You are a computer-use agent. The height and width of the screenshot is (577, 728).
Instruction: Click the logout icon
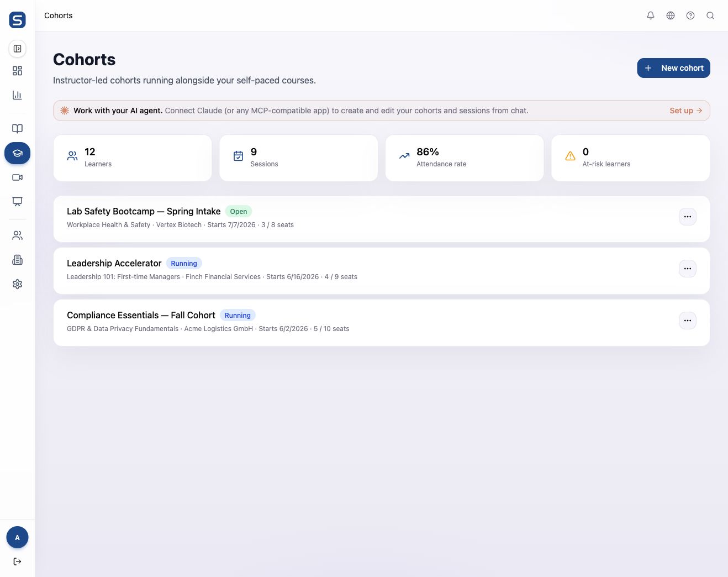pyautogui.click(x=17, y=562)
